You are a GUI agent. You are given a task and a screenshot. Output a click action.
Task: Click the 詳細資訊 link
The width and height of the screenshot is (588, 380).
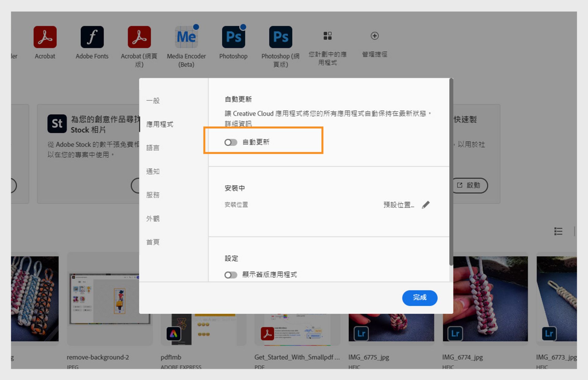tap(238, 123)
